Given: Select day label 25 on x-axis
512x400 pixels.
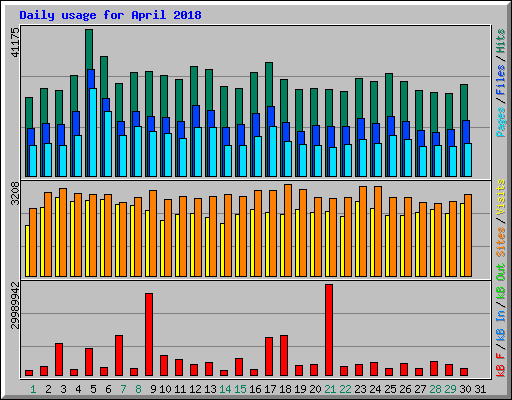Looking at the screenshot, I should (x=390, y=389).
